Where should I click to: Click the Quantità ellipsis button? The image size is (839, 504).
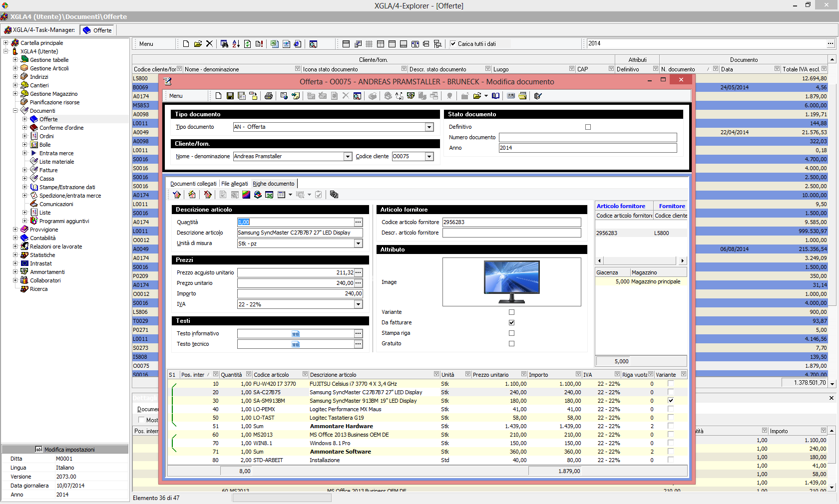click(358, 222)
